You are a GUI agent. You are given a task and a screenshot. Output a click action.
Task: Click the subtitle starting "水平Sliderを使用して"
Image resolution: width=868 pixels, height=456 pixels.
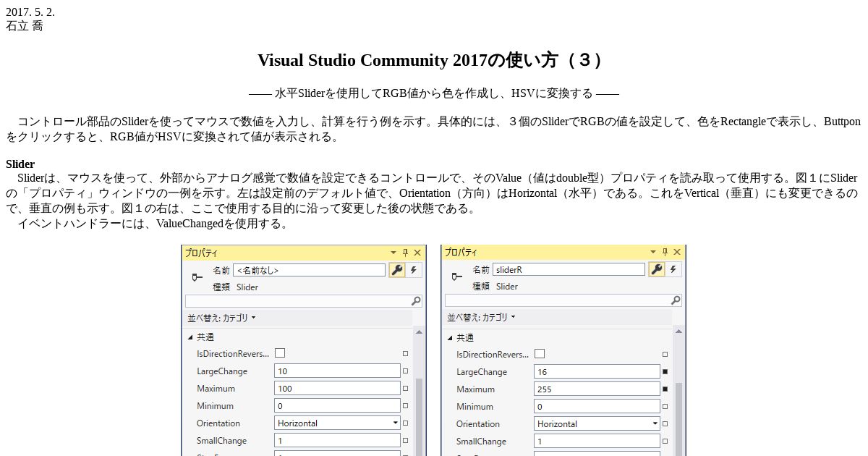point(433,93)
